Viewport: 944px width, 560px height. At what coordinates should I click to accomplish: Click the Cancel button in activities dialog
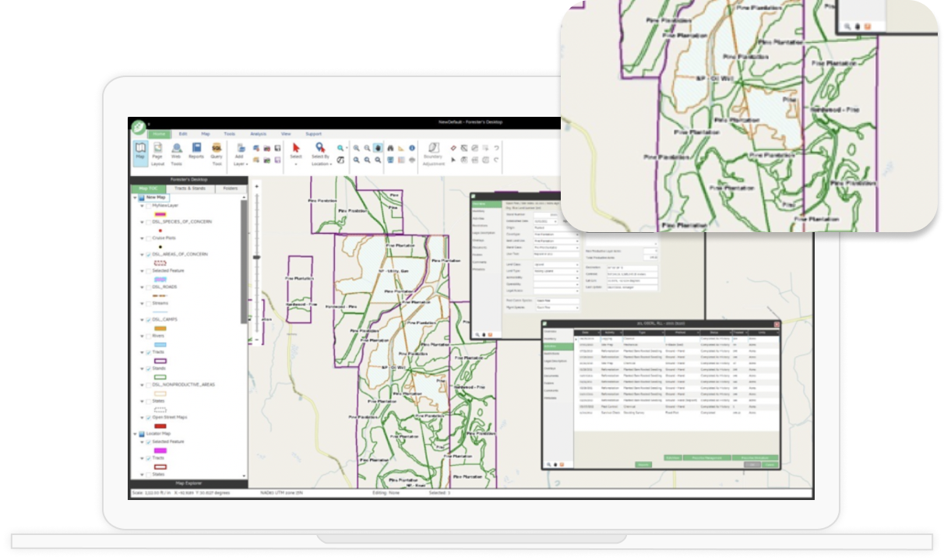[x=770, y=464]
